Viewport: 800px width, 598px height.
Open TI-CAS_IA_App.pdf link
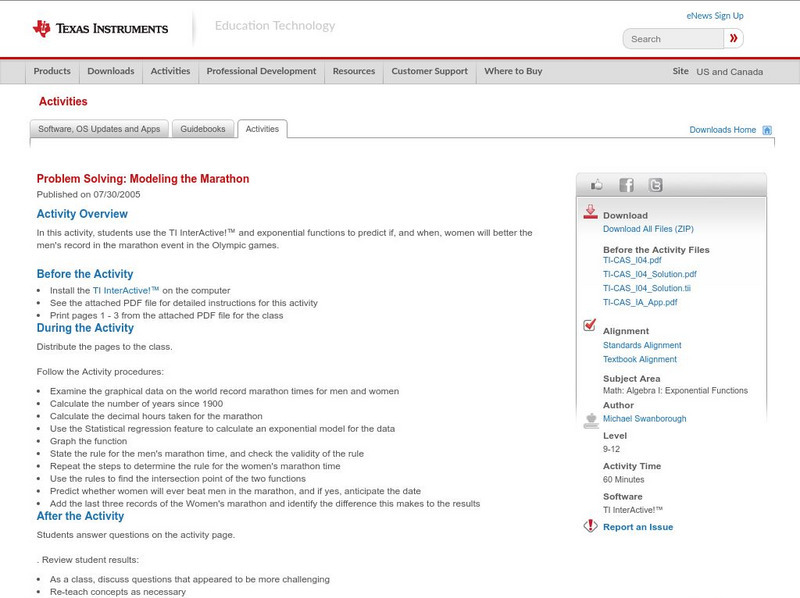pos(640,303)
